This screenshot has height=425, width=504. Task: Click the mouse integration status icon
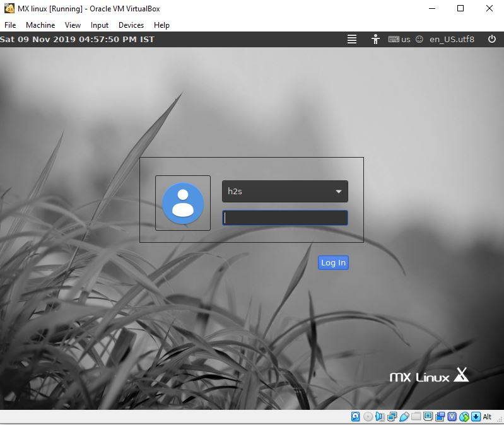464,417
